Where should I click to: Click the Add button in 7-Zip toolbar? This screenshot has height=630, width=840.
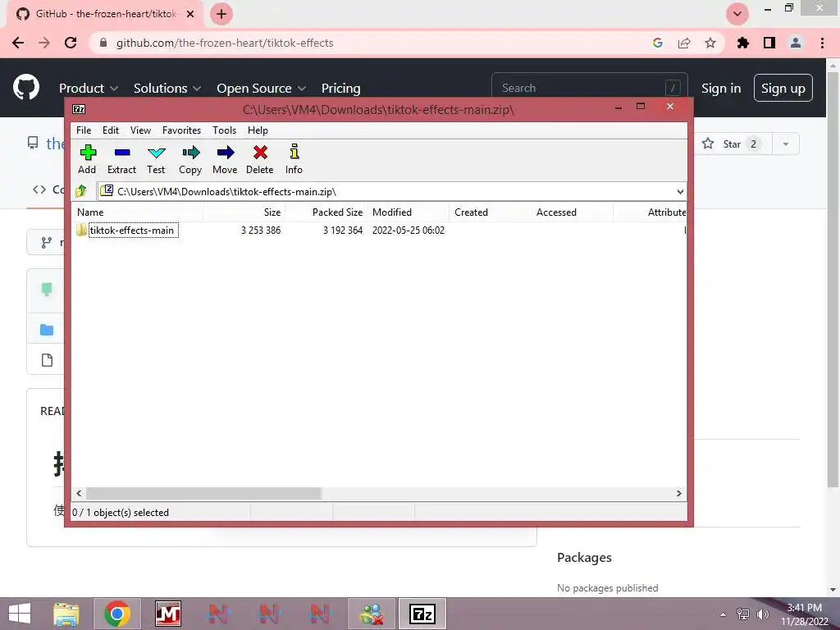point(87,159)
